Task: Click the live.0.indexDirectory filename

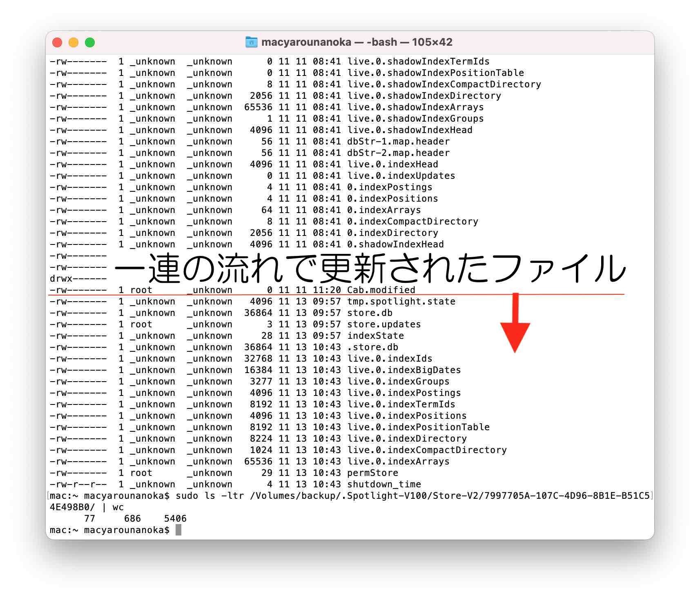Action: (407, 438)
